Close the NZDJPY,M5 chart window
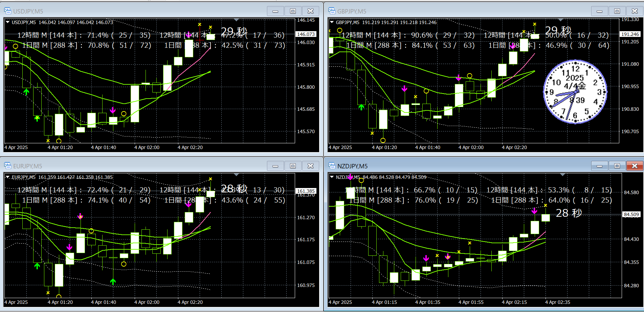The height and width of the screenshot is (312, 644). click(x=635, y=166)
